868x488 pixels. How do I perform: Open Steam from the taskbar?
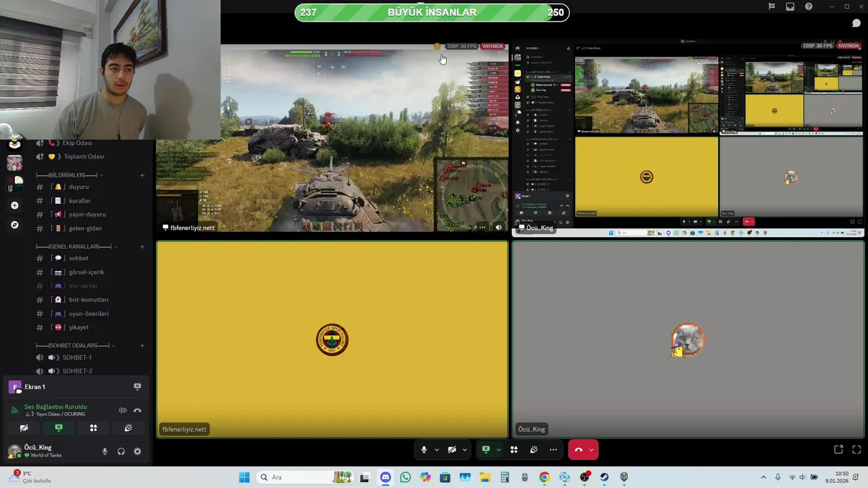pos(604,477)
